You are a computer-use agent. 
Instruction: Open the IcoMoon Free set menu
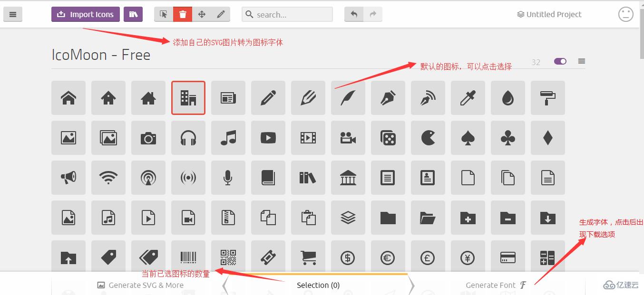[582, 61]
